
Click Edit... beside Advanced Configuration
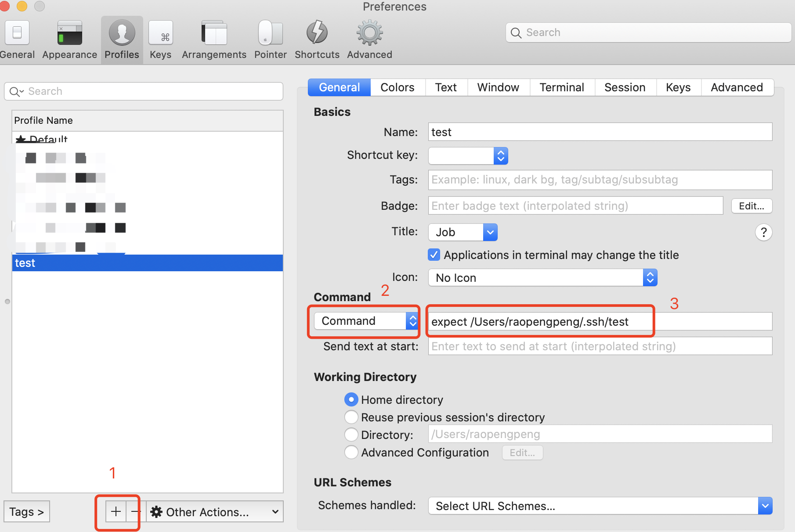pos(522,453)
